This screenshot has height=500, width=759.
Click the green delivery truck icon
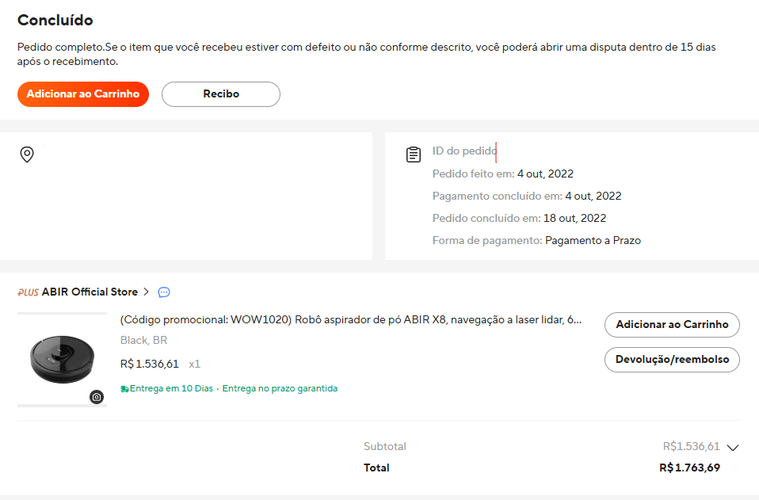tap(124, 388)
